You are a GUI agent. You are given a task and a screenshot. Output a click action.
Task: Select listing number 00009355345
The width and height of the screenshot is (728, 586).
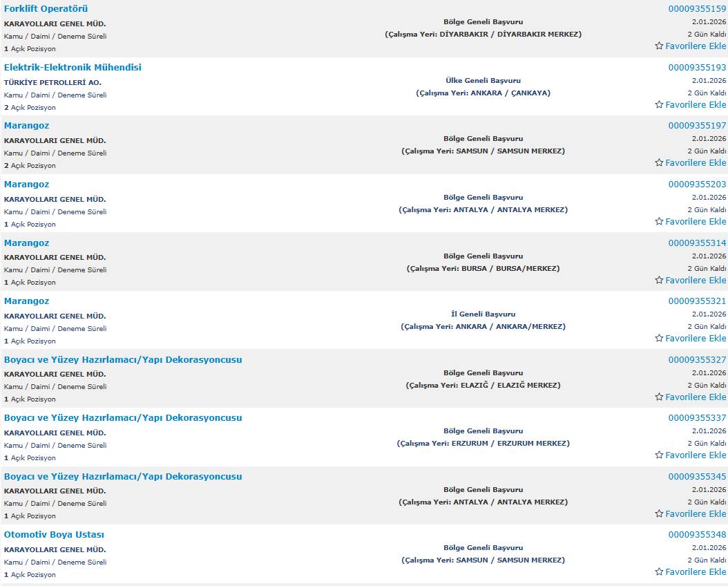click(697, 477)
